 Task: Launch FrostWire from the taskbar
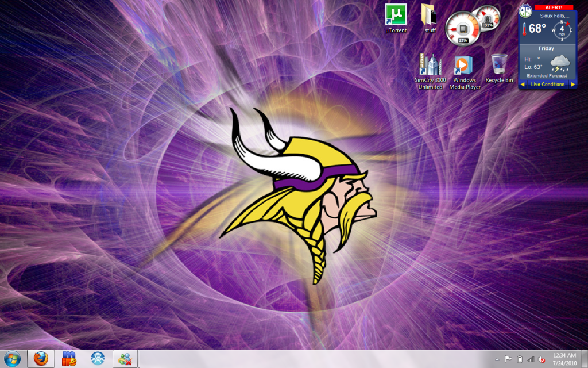point(98,359)
